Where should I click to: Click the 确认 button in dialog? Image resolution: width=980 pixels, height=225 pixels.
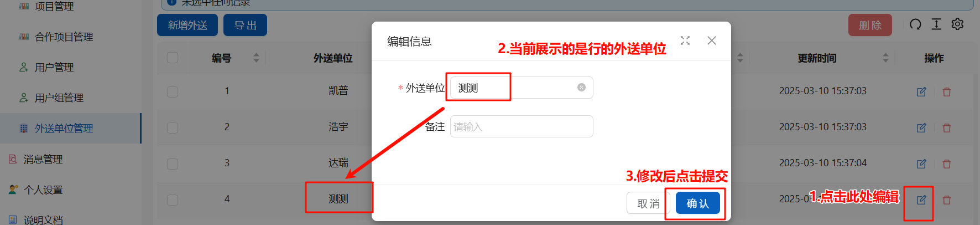point(698,203)
